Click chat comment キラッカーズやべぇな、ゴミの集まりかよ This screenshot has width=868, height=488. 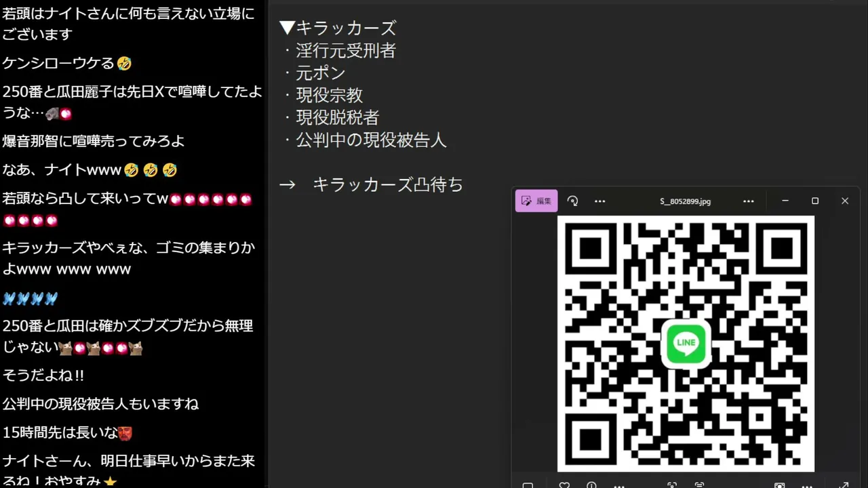pyautogui.click(x=129, y=258)
